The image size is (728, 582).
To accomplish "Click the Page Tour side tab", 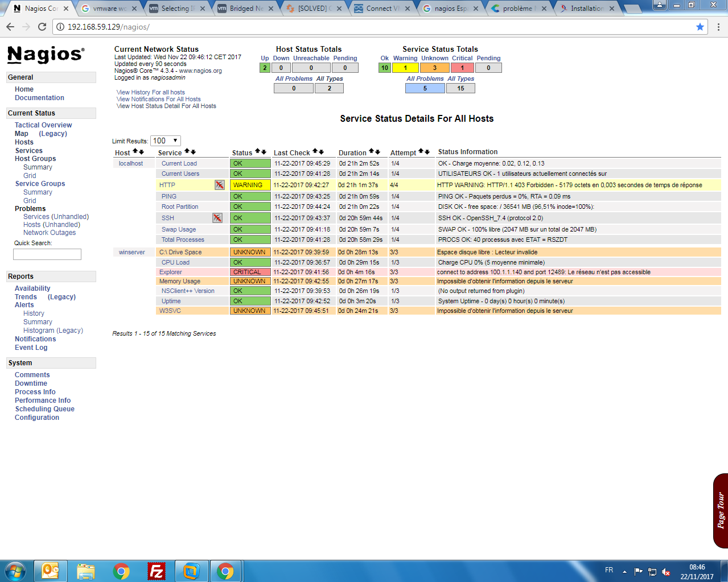I will [720, 510].
